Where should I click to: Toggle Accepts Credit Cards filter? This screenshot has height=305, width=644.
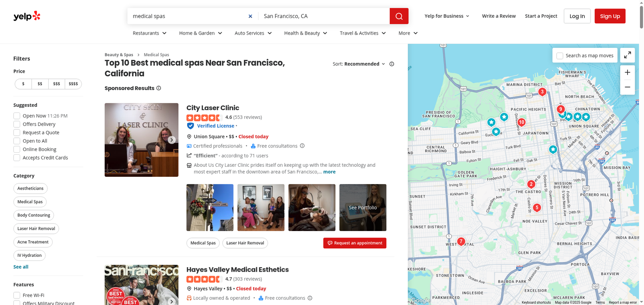pos(17,158)
